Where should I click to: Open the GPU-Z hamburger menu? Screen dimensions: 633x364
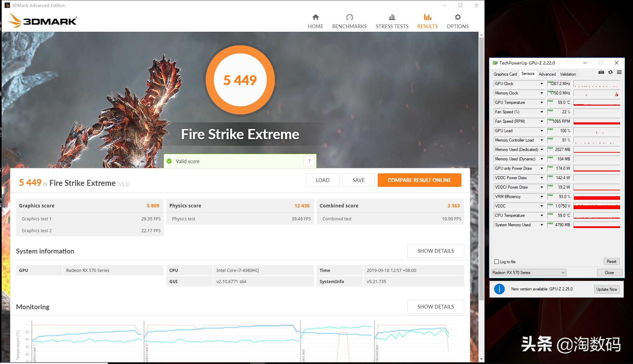[619, 73]
